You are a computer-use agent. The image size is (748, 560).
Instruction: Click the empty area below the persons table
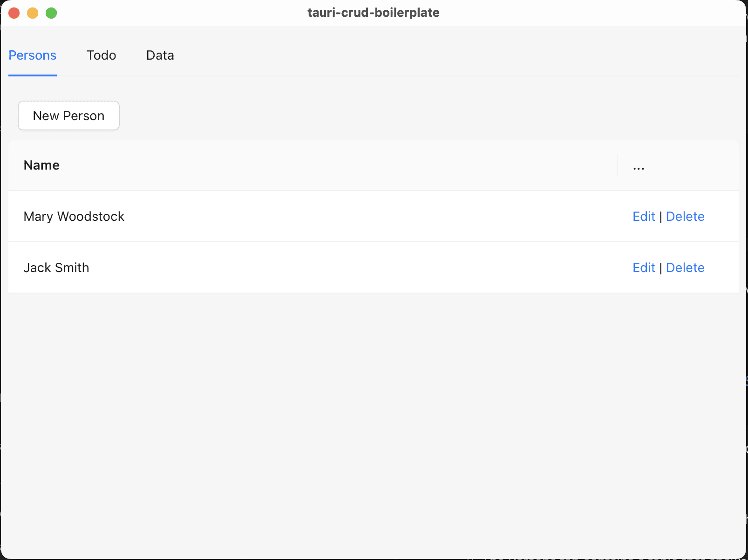tap(373, 419)
